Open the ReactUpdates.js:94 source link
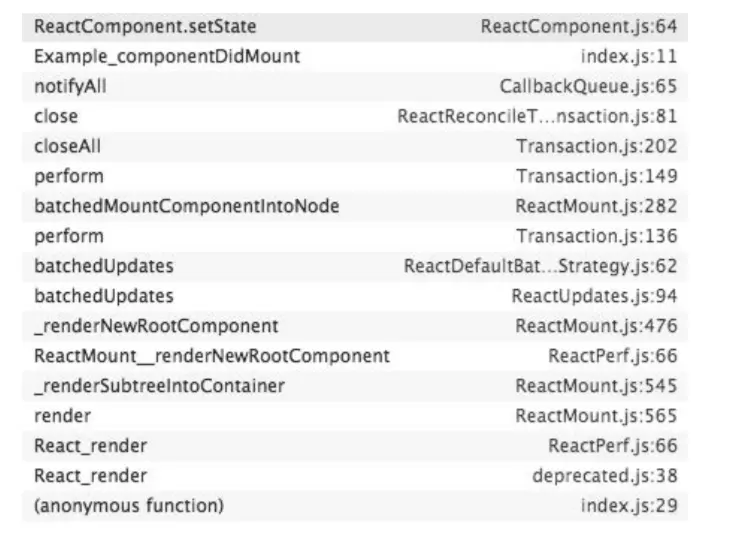The image size is (730, 544). [594, 296]
